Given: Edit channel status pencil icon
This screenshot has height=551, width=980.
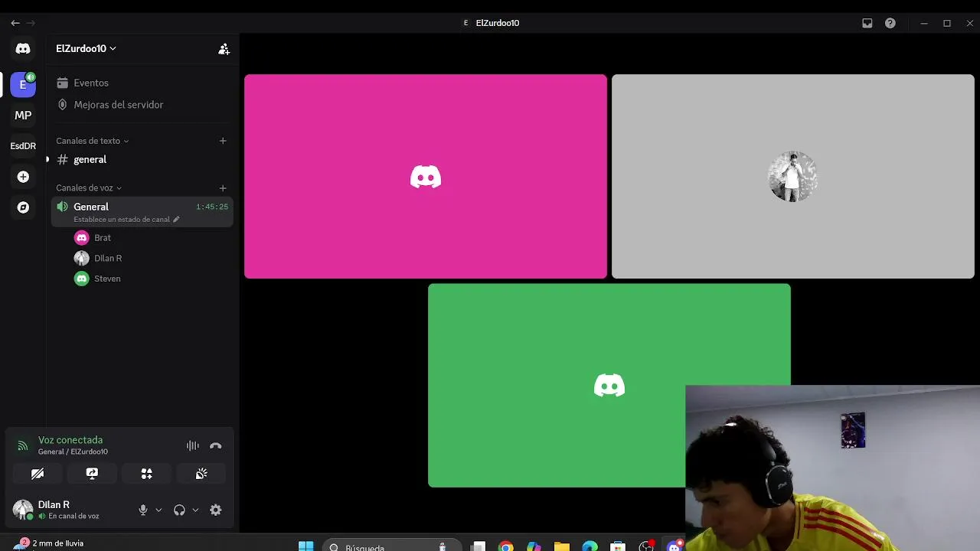Looking at the screenshot, I should click(x=176, y=220).
